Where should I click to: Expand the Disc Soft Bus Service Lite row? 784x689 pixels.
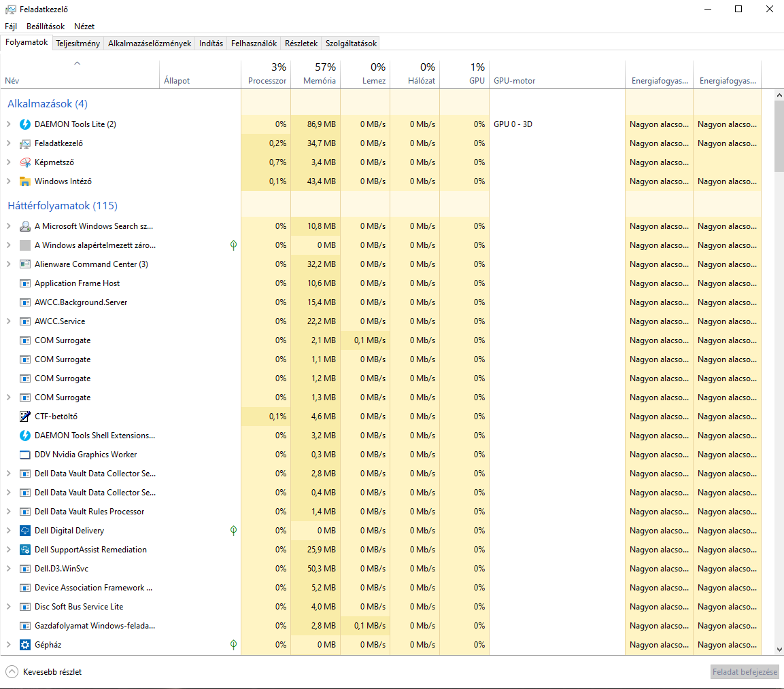(x=9, y=607)
